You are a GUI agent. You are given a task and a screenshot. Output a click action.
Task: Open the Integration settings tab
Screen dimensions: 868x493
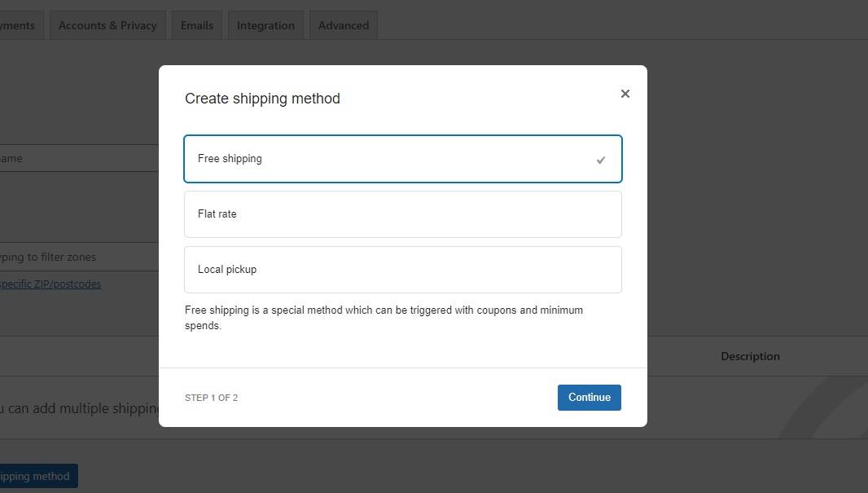(x=265, y=25)
